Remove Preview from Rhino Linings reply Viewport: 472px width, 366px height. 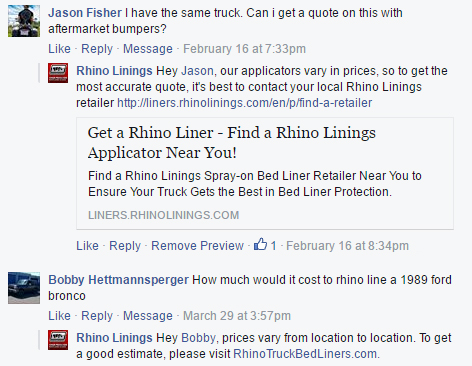tap(197, 246)
